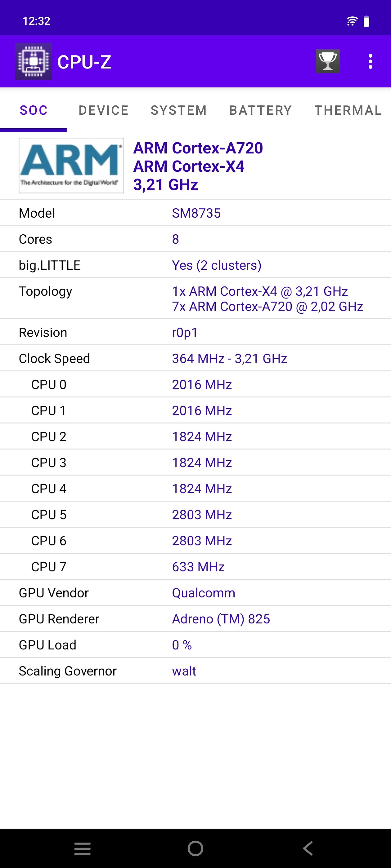Tap the CPU 7 frequency row
This screenshot has height=868, width=391.
click(195, 567)
